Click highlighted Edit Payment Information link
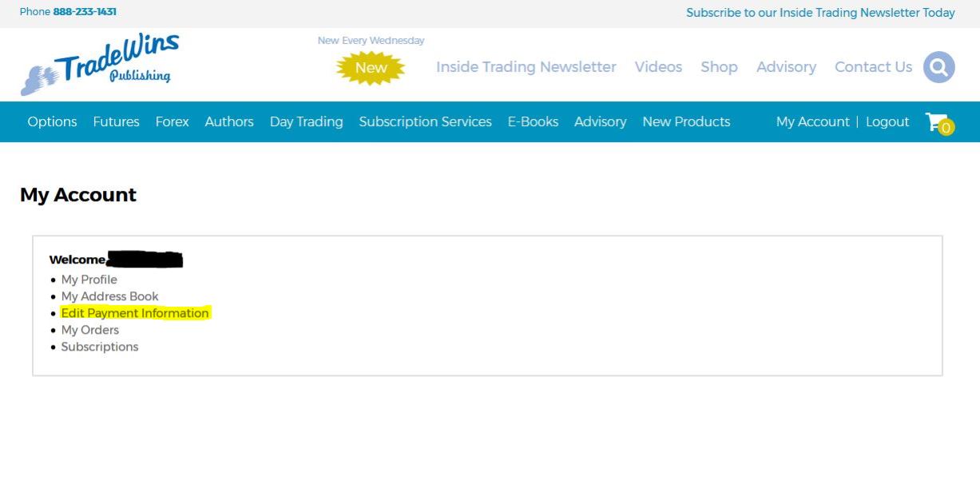The image size is (980, 496). tap(135, 313)
